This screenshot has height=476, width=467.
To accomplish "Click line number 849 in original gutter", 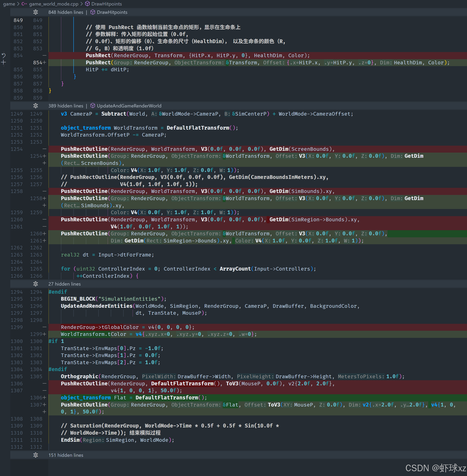I will tap(18, 20).
